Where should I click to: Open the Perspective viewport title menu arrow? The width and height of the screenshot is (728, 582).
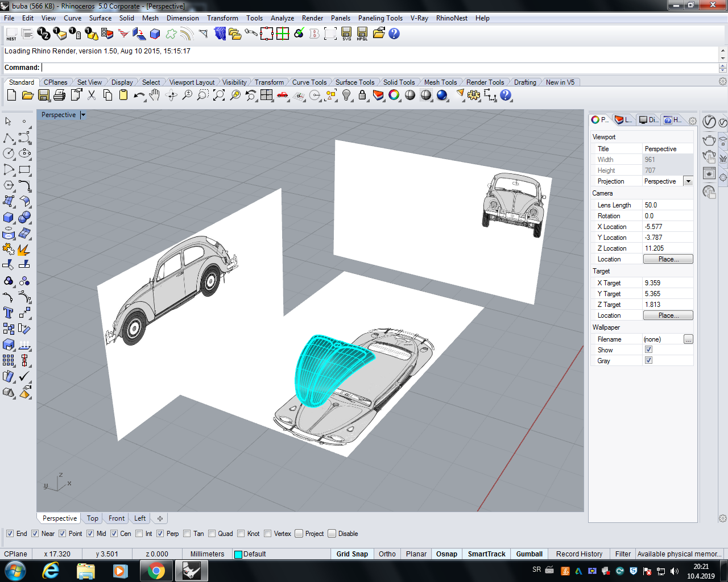pyautogui.click(x=83, y=115)
